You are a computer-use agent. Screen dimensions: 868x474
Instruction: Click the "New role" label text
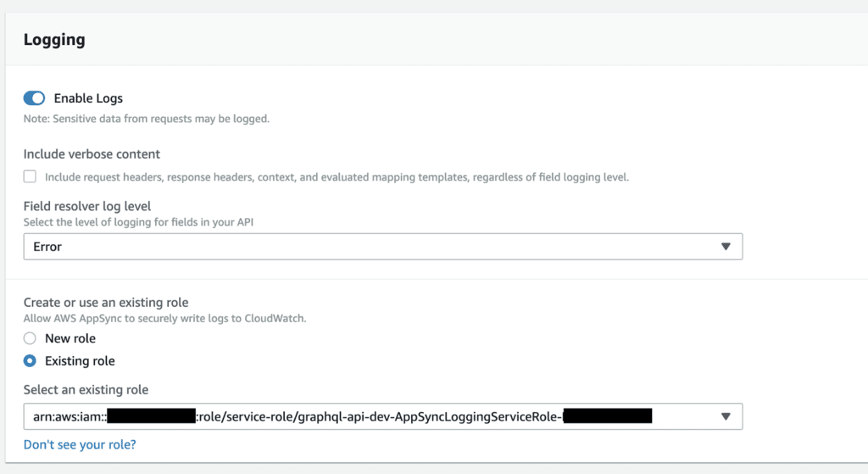[70, 338]
